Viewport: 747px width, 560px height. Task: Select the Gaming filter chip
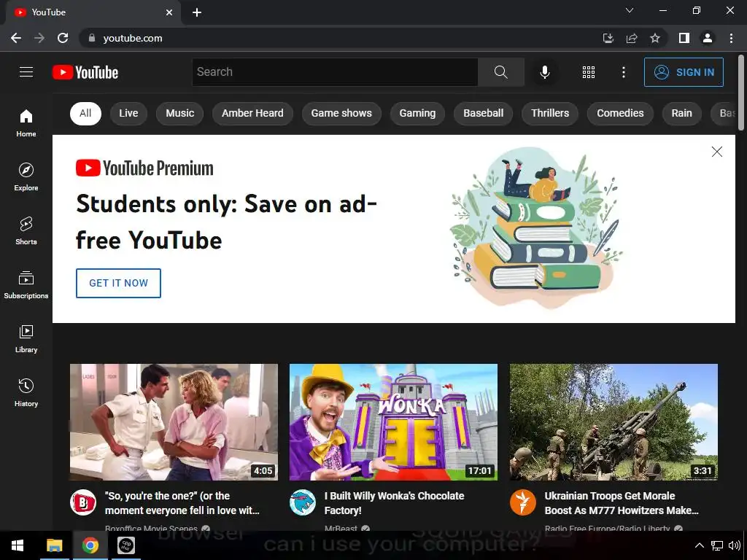click(x=417, y=113)
